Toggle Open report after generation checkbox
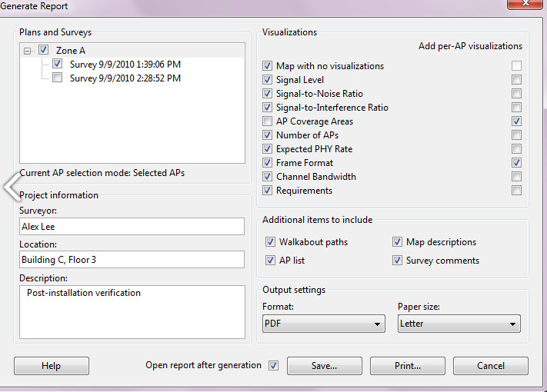The image size is (547, 392). tap(274, 365)
